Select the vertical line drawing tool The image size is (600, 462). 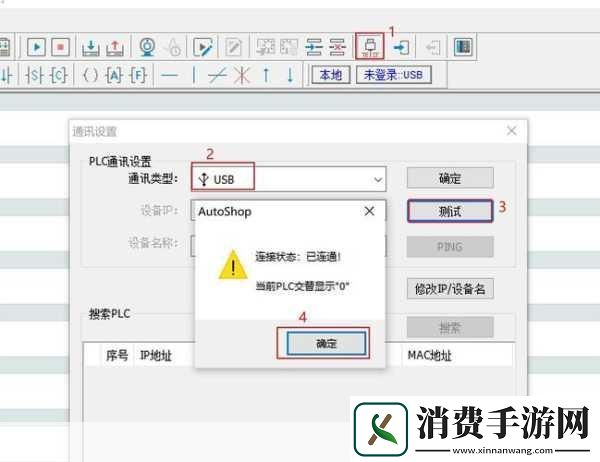[194, 75]
